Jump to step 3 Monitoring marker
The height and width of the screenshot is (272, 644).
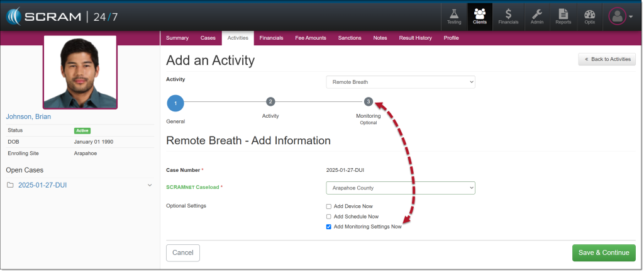pos(369,101)
